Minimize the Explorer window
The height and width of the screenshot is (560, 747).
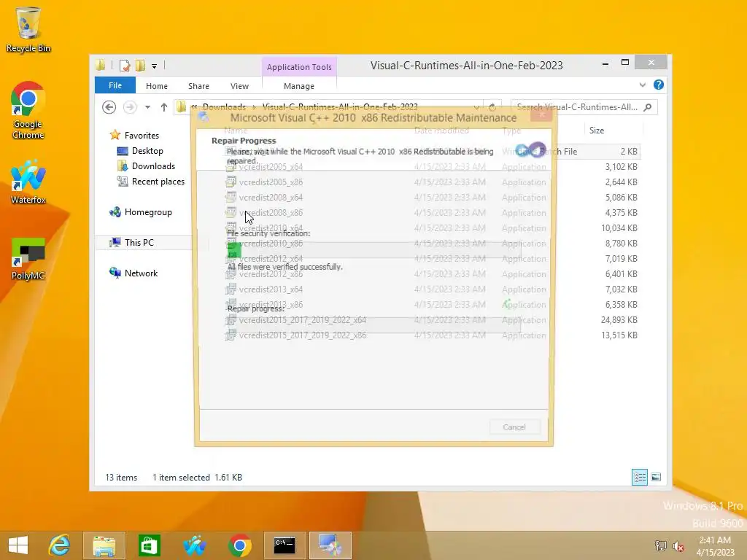[605, 63]
